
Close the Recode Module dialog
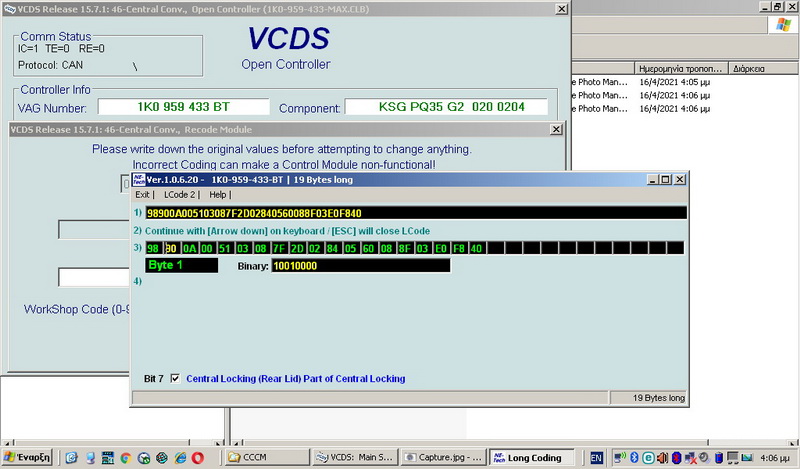(x=556, y=130)
